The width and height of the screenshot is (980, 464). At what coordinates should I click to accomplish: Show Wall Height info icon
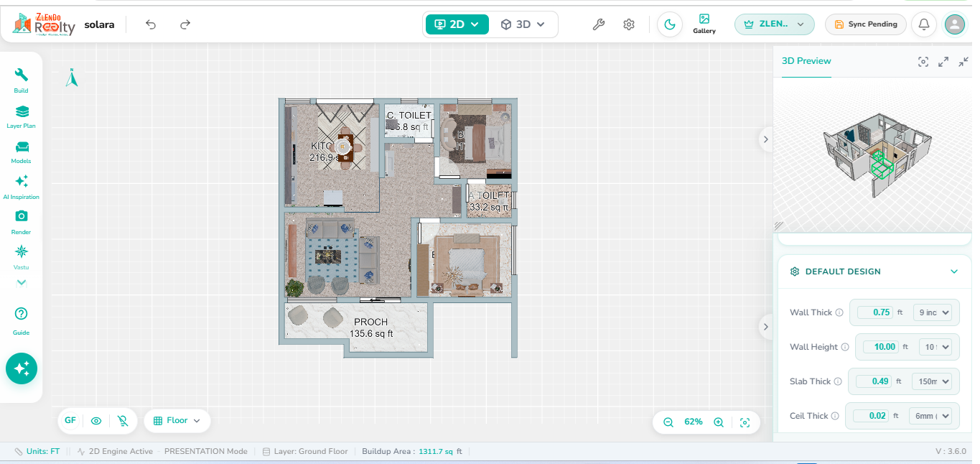click(x=845, y=347)
